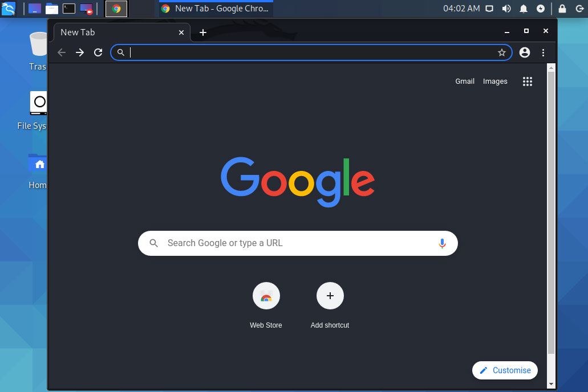Click the Customise button
The width and height of the screenshot is (588, 392).
click(x=505, y=370)
